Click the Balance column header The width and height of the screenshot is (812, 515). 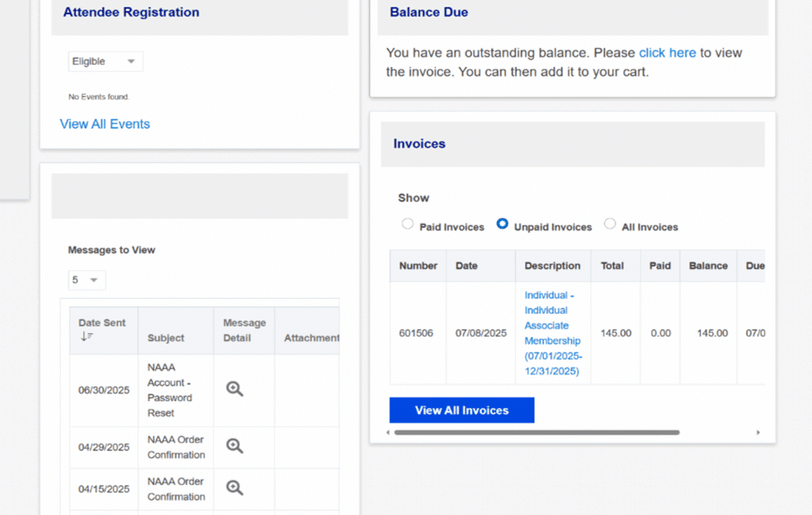pyautogui.click(x=708, y=266)
